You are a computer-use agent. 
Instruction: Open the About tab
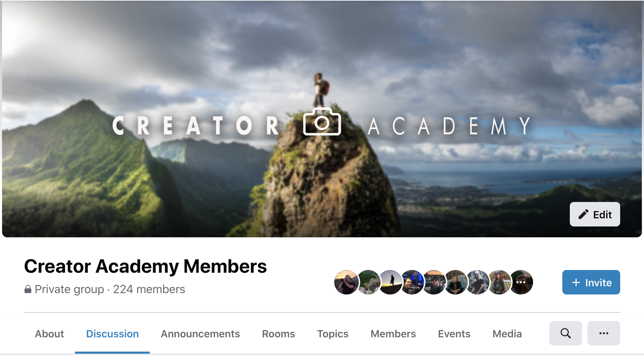point(49,334)
